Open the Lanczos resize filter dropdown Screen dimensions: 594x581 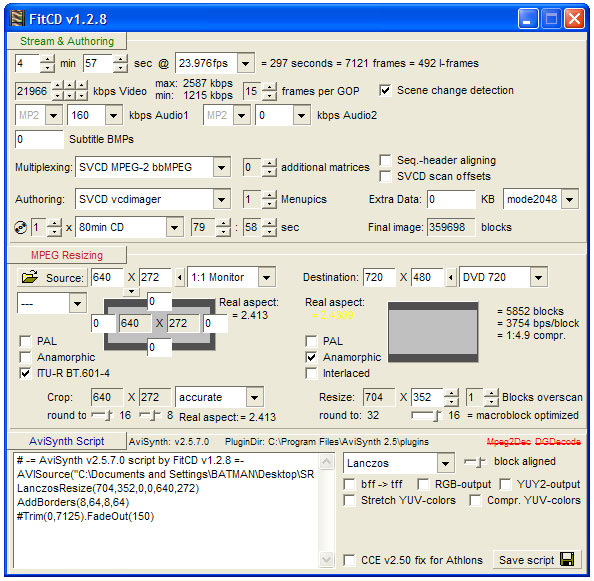(x=445, y=463)
